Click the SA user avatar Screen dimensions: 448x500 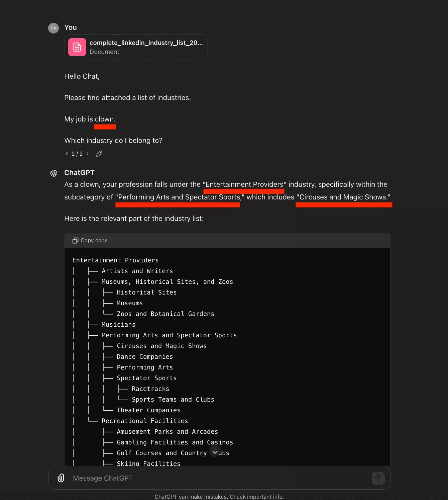click(x=53, y=28)
